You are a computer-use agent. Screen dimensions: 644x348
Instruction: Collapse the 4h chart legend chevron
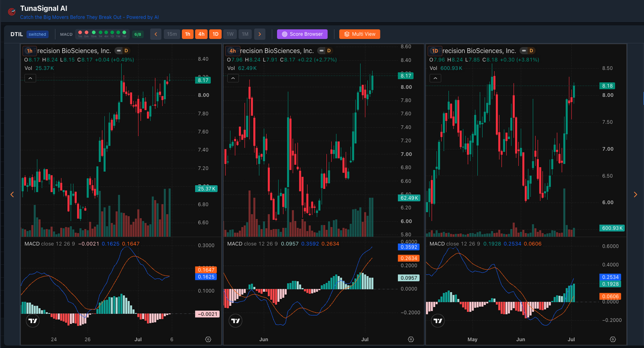coord(232,78)
